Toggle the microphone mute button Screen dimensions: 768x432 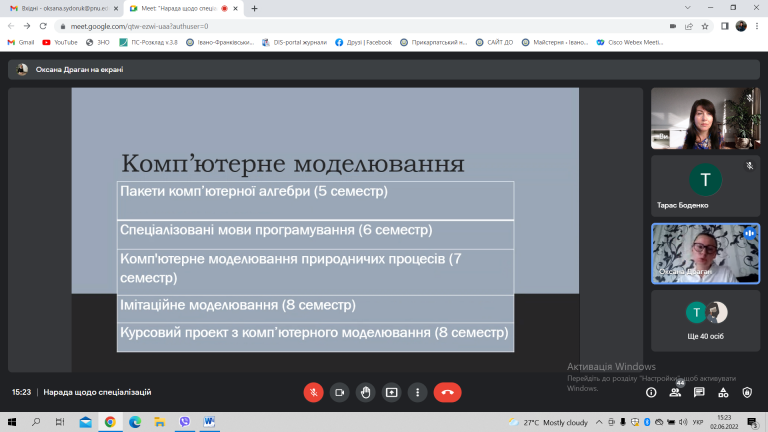click(x=313, y=392)
